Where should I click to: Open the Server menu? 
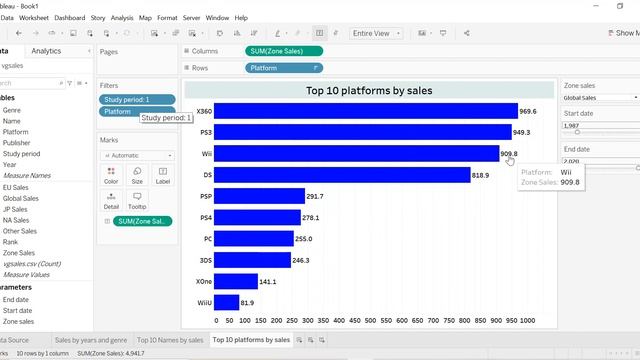click(191, 18)
